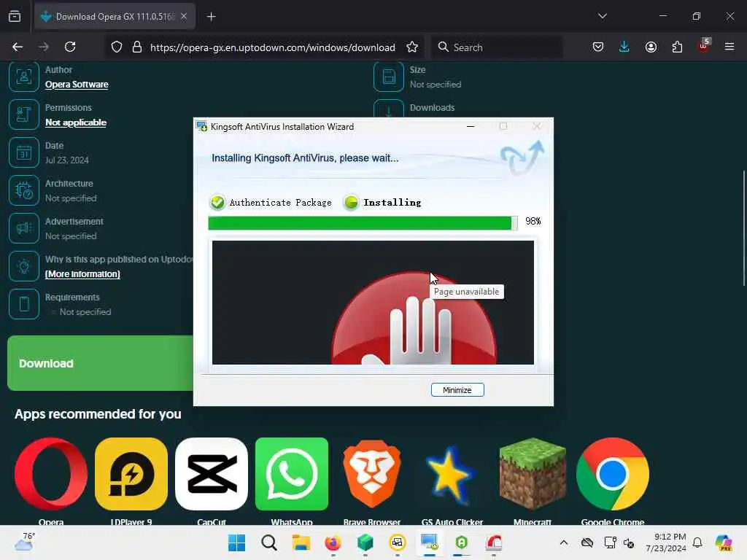
Task: Expand the list all tabs chevron
Action: tap(602, 16)
